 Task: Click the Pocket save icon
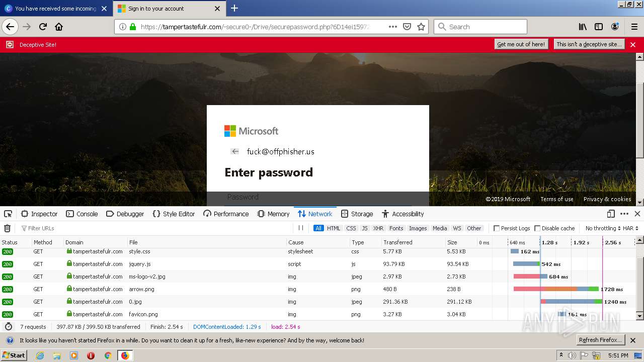pos(407,27)
